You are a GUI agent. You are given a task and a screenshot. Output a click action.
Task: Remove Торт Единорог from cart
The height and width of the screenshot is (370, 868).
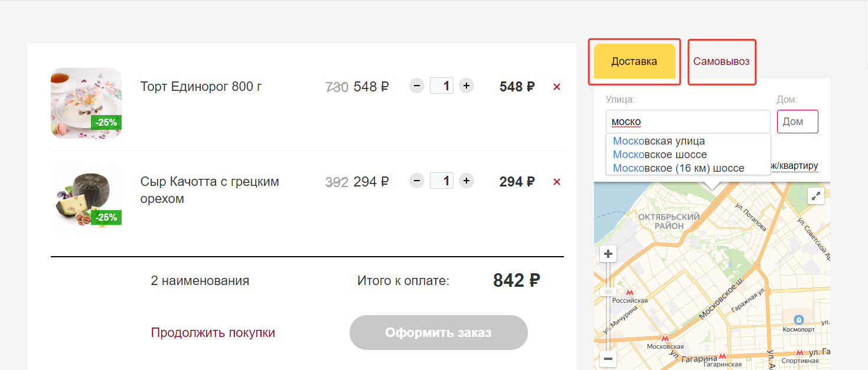[556, 87]
